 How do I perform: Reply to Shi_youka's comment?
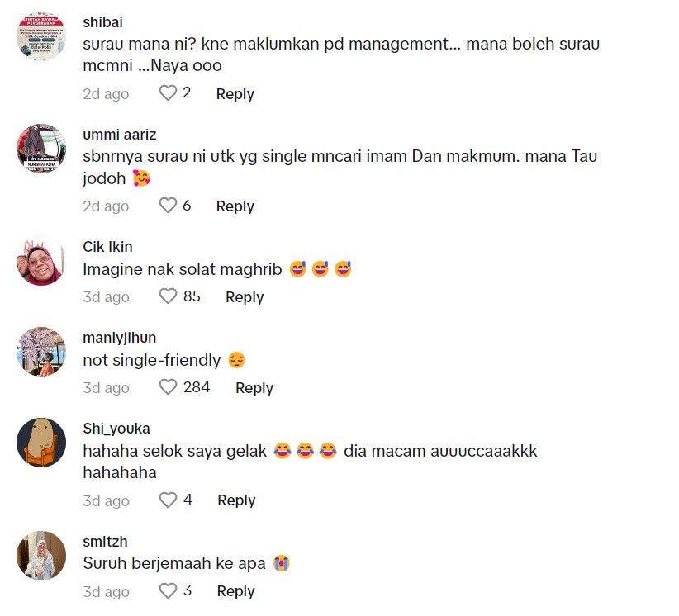236,500
